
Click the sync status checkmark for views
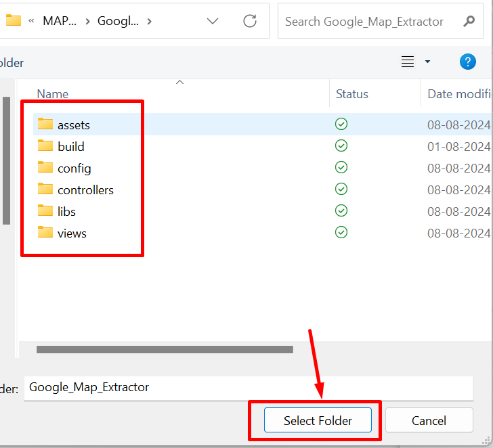pos(341,232)
